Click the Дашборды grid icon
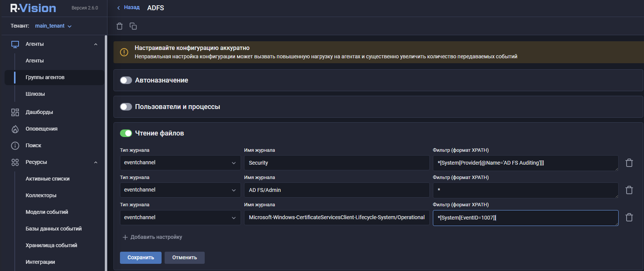 [x=15, y=112]
